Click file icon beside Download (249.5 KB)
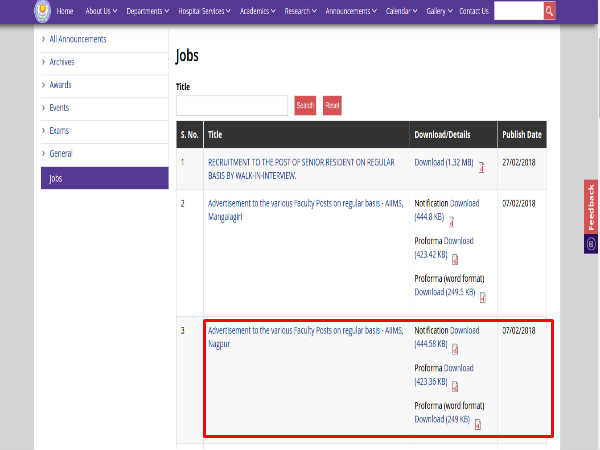The height and width of the screenshot is (450, 600). pos(483,297)
